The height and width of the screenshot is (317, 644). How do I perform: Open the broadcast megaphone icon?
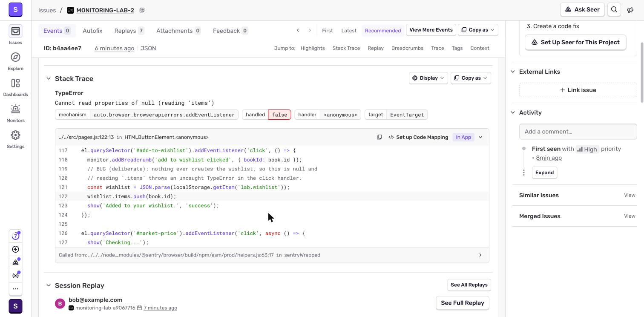click(630, 10)
